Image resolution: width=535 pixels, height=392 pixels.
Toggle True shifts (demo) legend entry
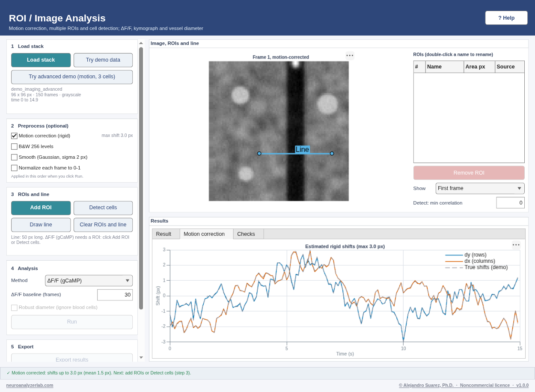pos(476,267)
